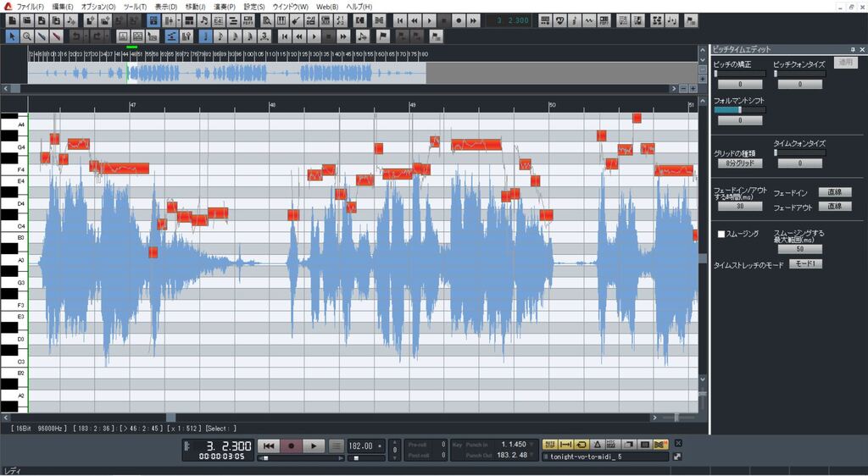Open dropdown arrow beside mixer icon
Screen dimensions: 868x476
point(179,20)
